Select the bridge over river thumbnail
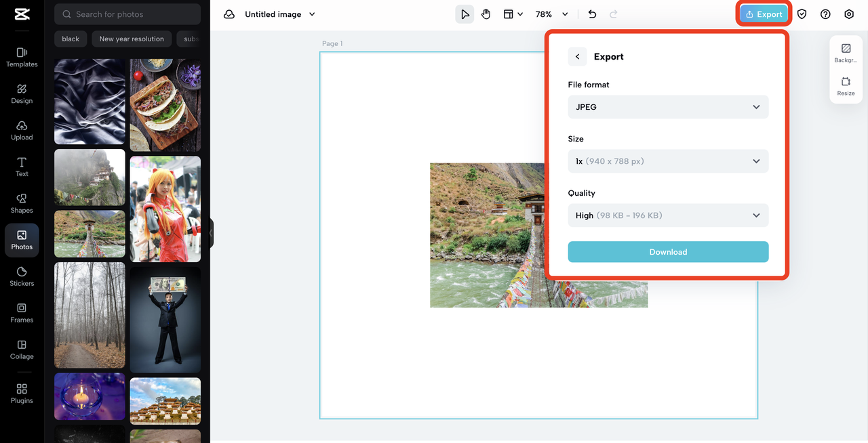The image size is (868, 443). (x=90, y=234)
